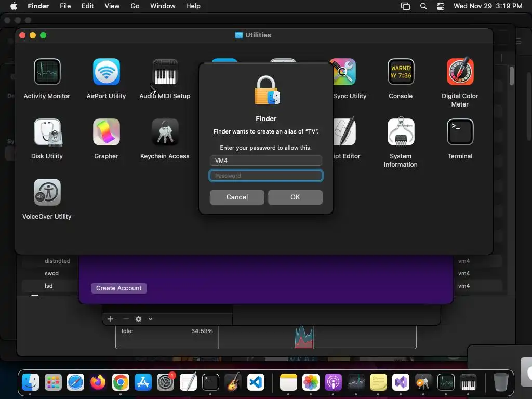Viewport: 532px width, 399px height.
Task: Expand the chevron beside the gear button
Action: click(150, 319)
